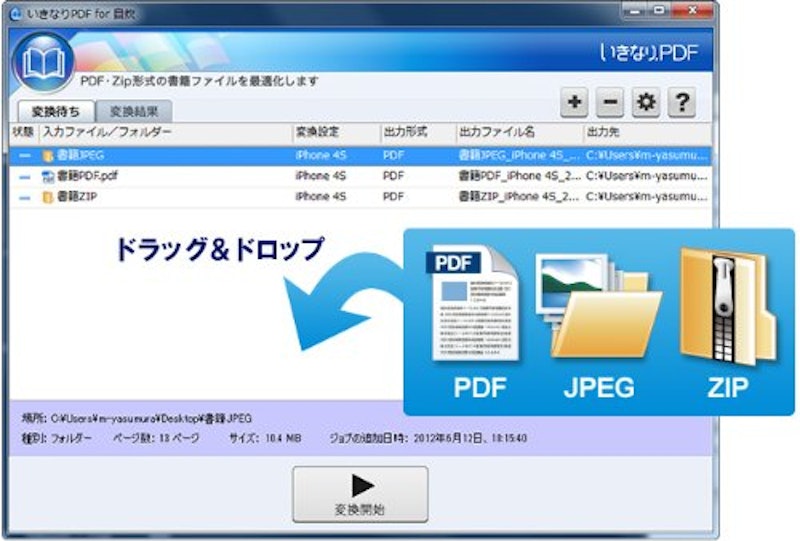
Task: Click output name 書籍JPEG_iPhone 4S
Action: click(519, 155)
